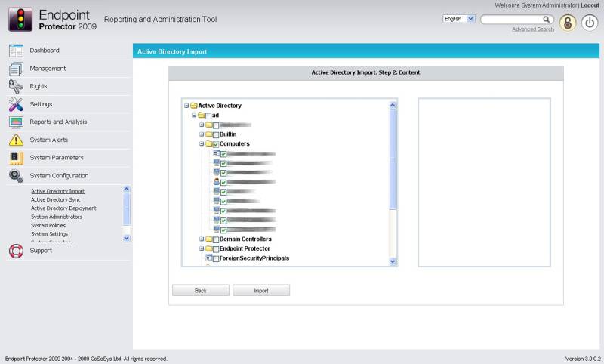This screenshot has width=604, height=364.
Task: Click the System Alerts warning triangle icon
Action: [16, 140]
